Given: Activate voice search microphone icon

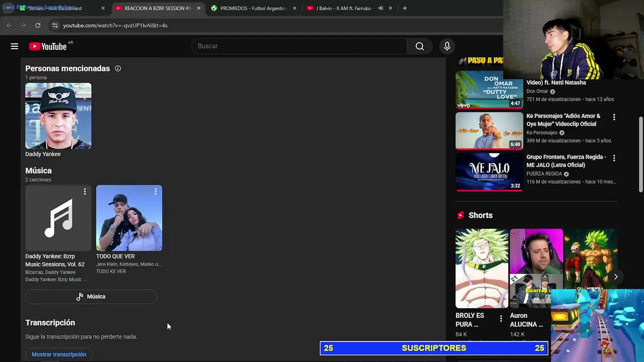Looking at the screenshot, I should [447, 46].
